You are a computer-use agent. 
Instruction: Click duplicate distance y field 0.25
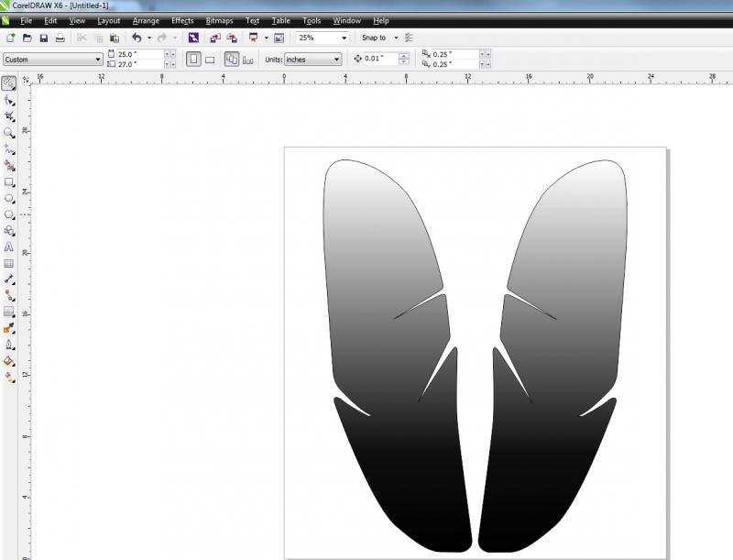tap(454, 64)
